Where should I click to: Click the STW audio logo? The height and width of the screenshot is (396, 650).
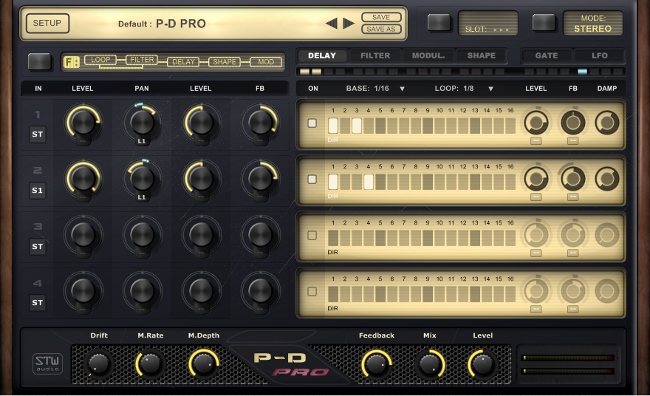click(48, 364)
